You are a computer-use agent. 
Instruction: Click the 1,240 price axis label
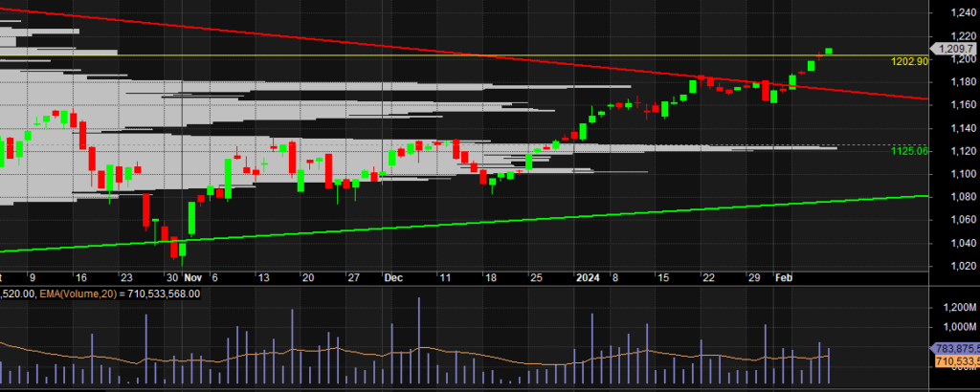(x=951, y=13)
